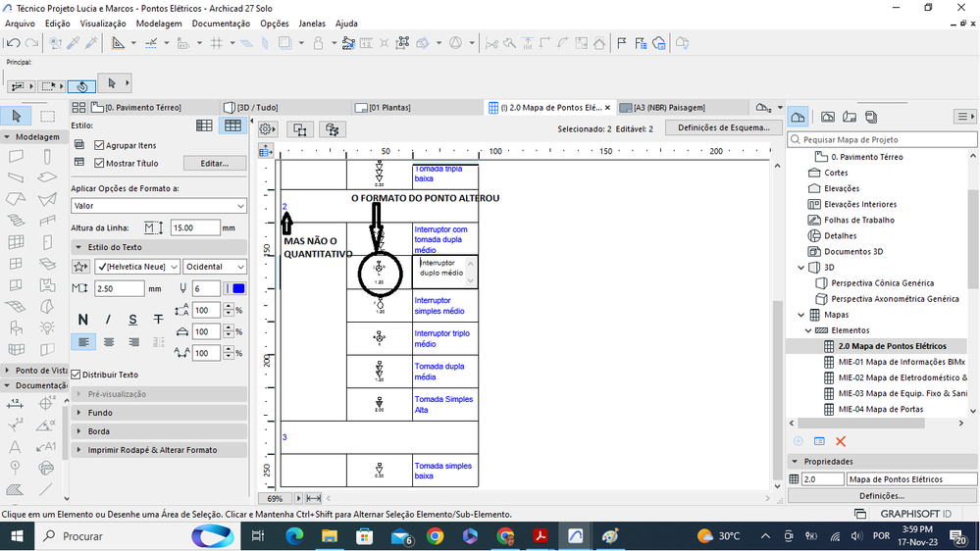The image size is (980, 551).
Task: Click the Bold N formatting icon
Action: (x=82, y=320)
